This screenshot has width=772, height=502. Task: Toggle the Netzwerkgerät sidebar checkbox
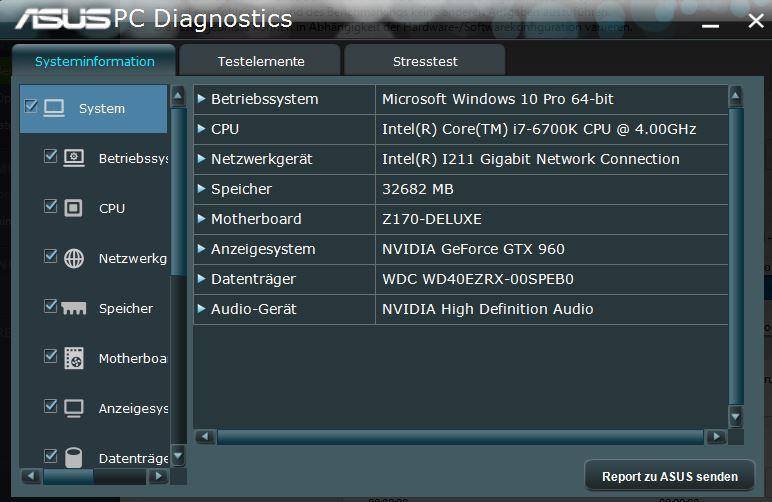coord(51,255)
